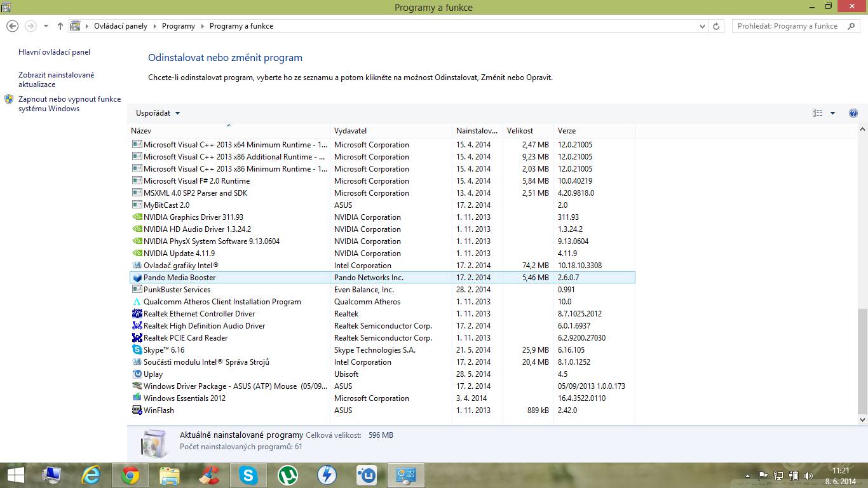Expand breadcrumb arrow after Programy
Screen dimensions: 868x488
[x=202, y=26]
